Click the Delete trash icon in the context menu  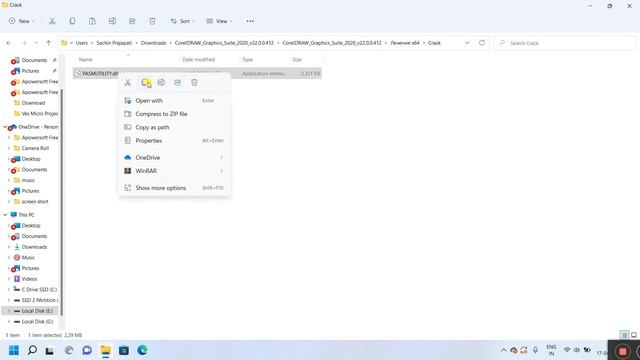[x=194, y=83]
